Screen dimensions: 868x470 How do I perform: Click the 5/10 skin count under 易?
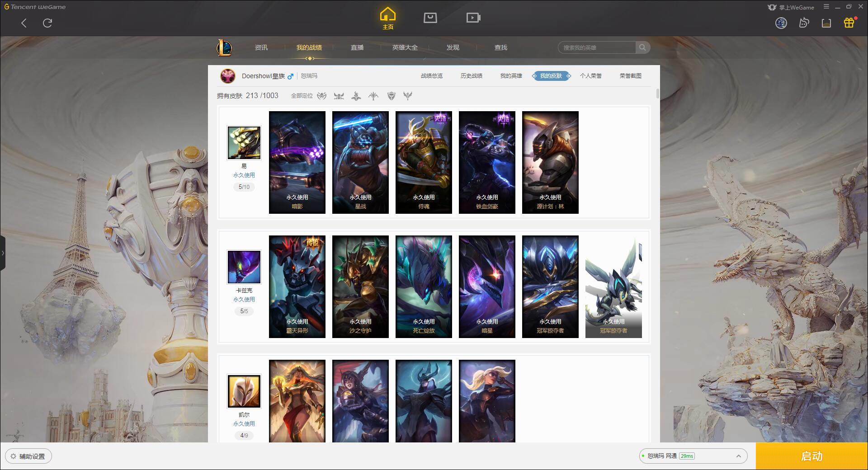pos(244,187)
